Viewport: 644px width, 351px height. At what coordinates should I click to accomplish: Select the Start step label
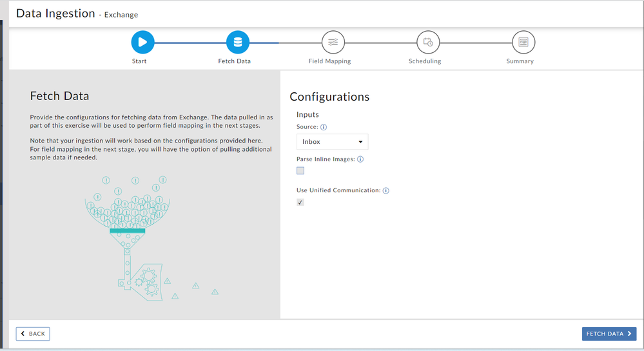[x=139, y=61]
